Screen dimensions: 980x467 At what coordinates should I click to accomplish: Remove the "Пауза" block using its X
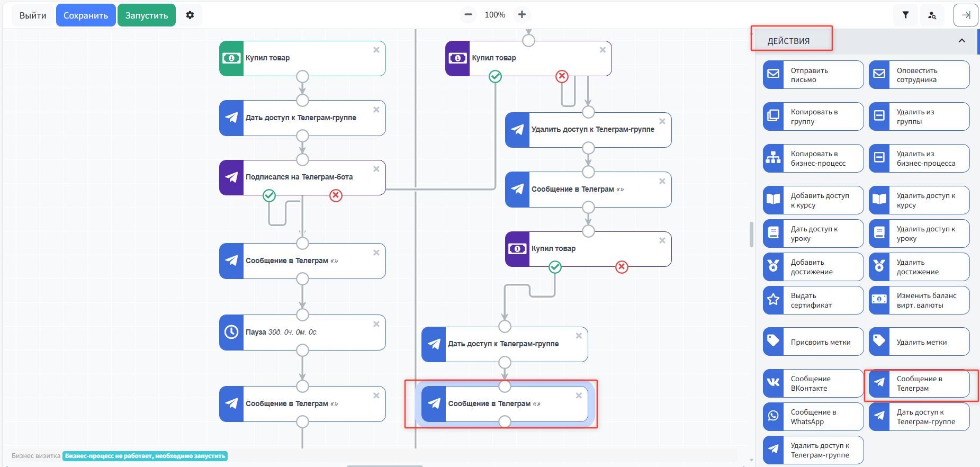376,324
